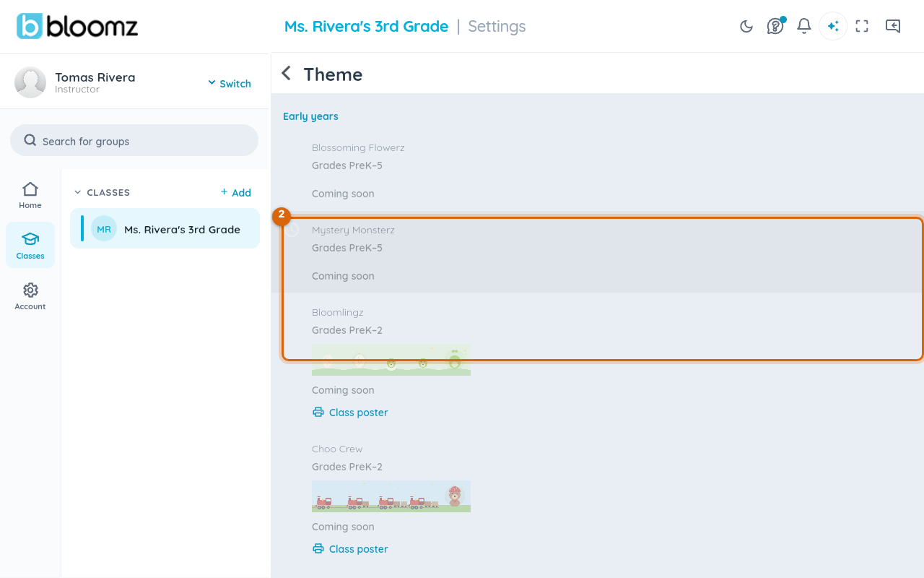Click the Bloomlingz theme preview image
Screen dimensions: 924x578
[391, 360]
